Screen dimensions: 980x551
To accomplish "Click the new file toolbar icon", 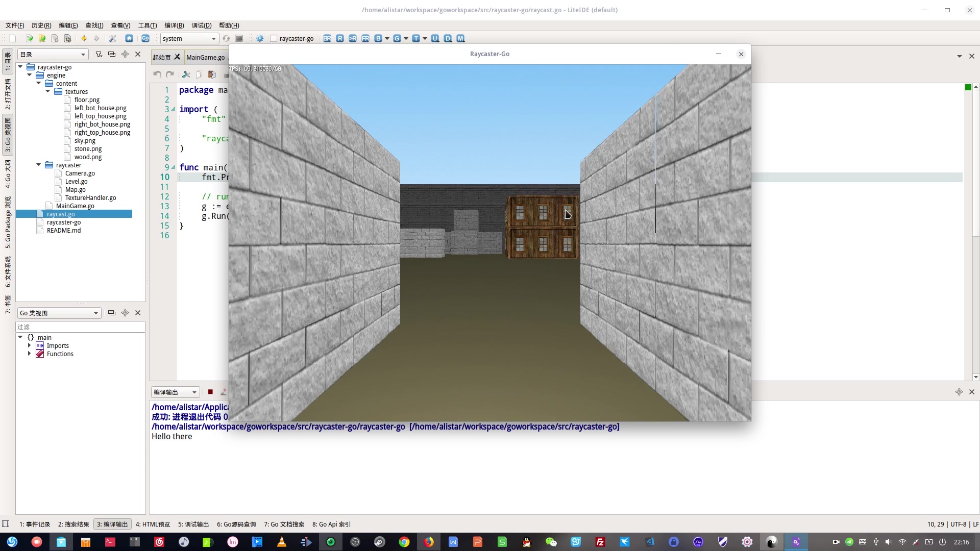I will 13,38.
